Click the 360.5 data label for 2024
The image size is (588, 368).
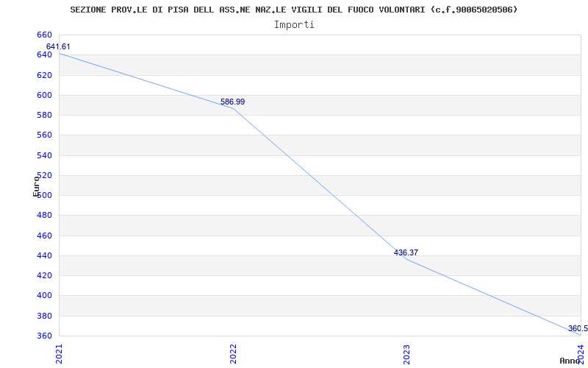click(578, 328)
